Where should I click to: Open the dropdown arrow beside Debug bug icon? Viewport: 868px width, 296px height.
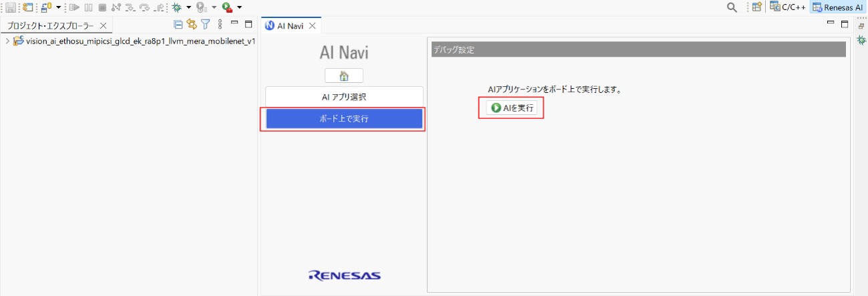189,7
